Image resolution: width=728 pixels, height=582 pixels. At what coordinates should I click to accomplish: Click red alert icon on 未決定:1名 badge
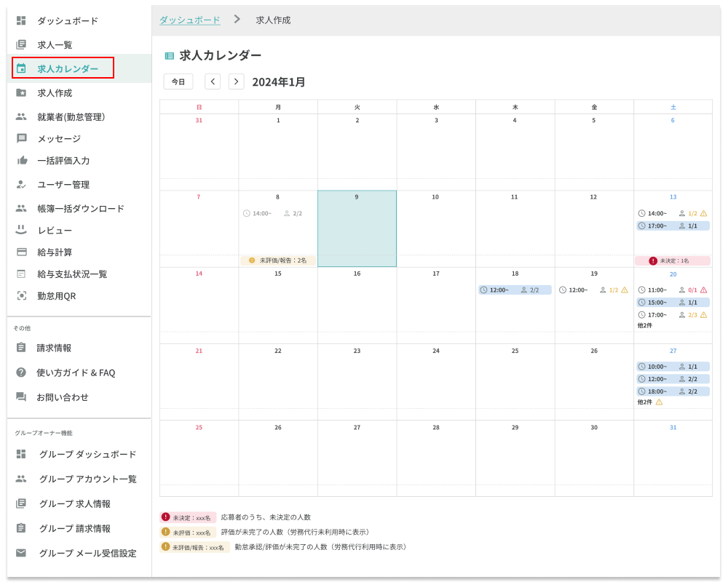tap(653, 261)
